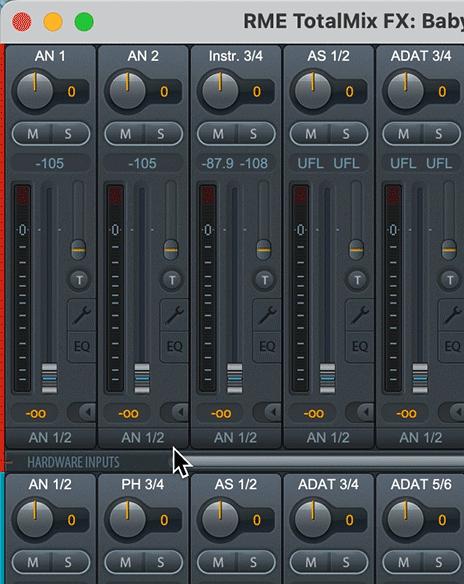Viewport: 464px width, 584px height.
Task: Solo the lower AS 1/2 hardware input
Action: (254, 562)
